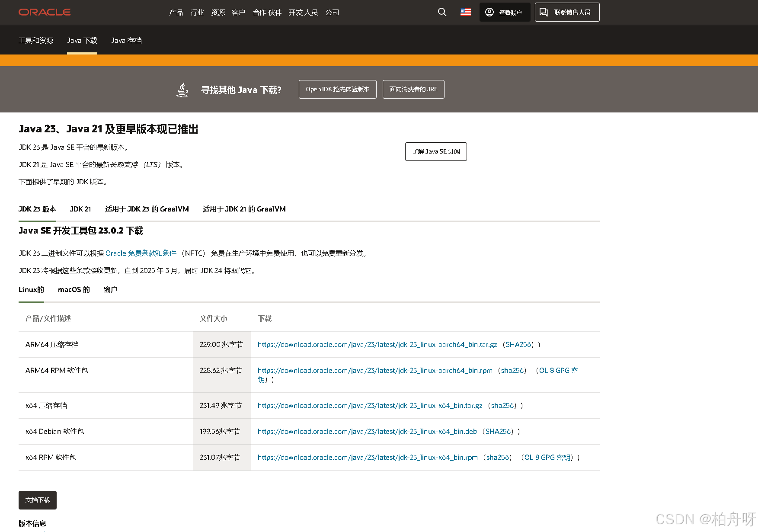Click the 产品/文件描述 column header

(x=48, y=318)
